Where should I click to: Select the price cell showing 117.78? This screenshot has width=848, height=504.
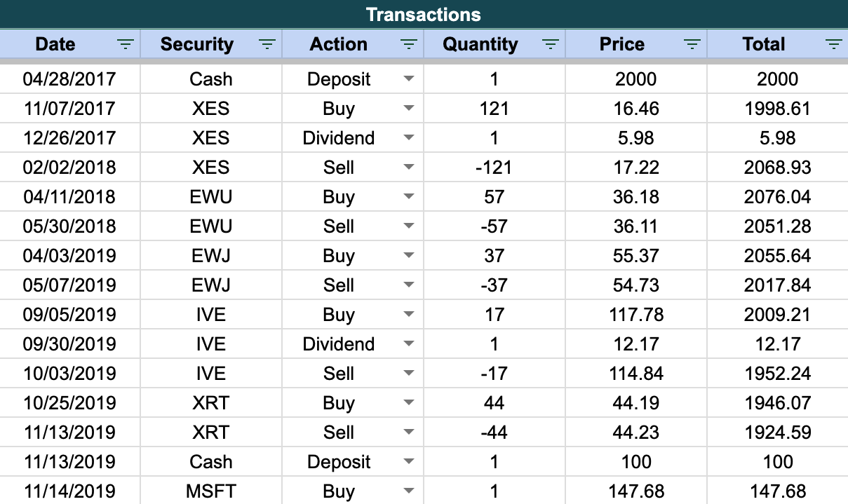[x=636, y=315]
